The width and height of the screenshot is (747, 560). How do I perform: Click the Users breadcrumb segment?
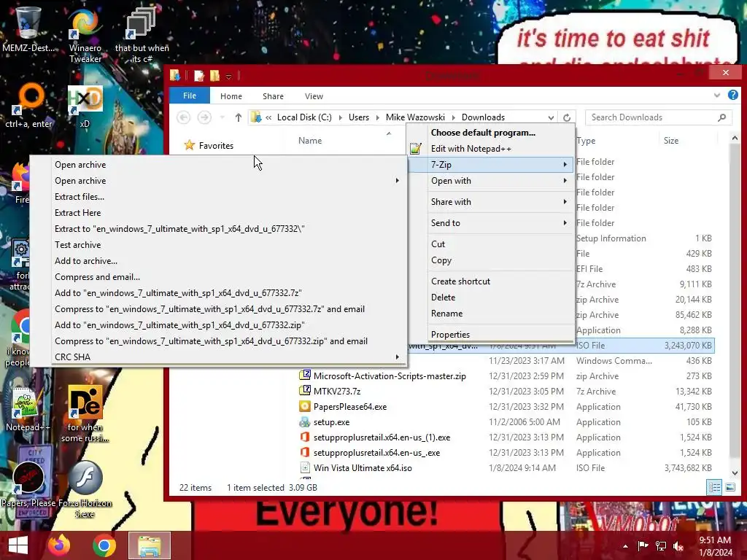[359, 117]
